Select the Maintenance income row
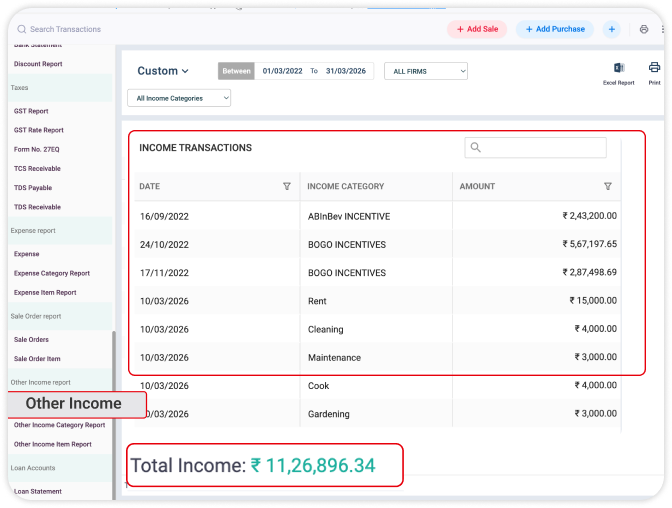This screenshot has width=672, height=508. coord(378,358)
